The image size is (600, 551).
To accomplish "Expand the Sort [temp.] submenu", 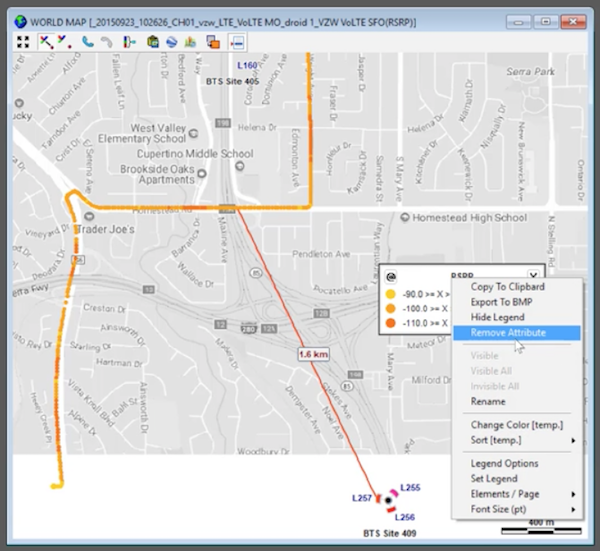I will click(517, 440).
